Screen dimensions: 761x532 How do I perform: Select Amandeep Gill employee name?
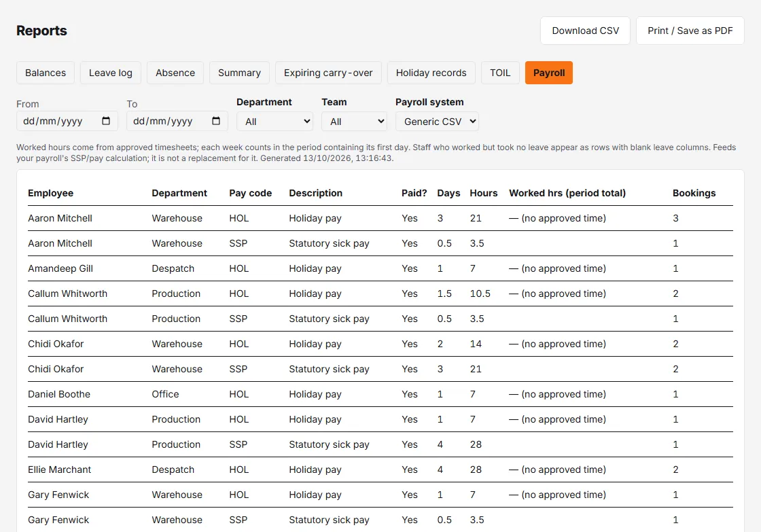pos(60,268)
